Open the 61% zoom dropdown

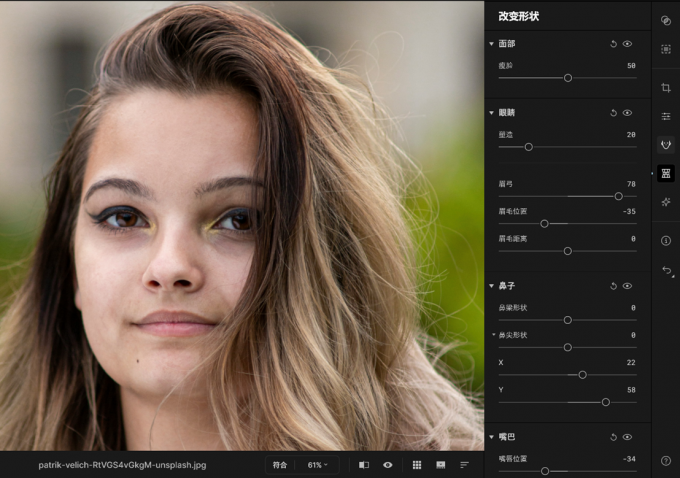tap(317, 465)
